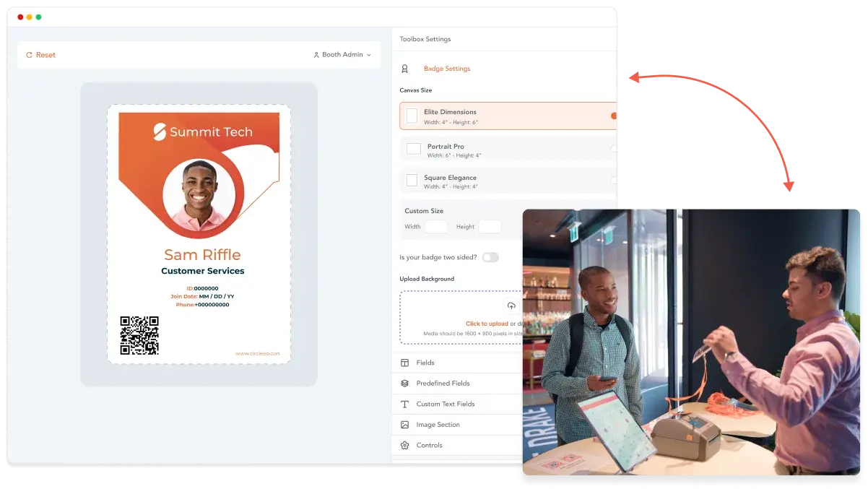Image resolution: width=868 pixels, height=489 pixels.
Task: Toggle the two-sided badge switch
Action: pyautogui.click(x=490, y=257)
